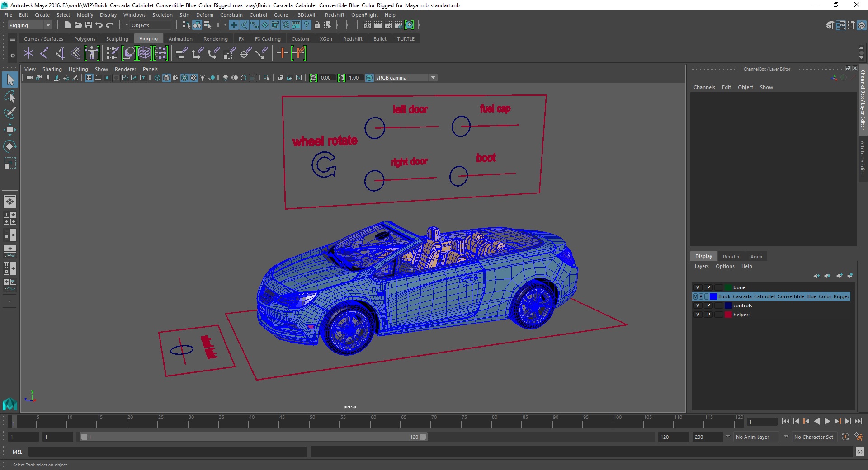The height and width of the screenshot is (470, 868).
Task: Click the range slider end handle at 120
Action: 423,437
